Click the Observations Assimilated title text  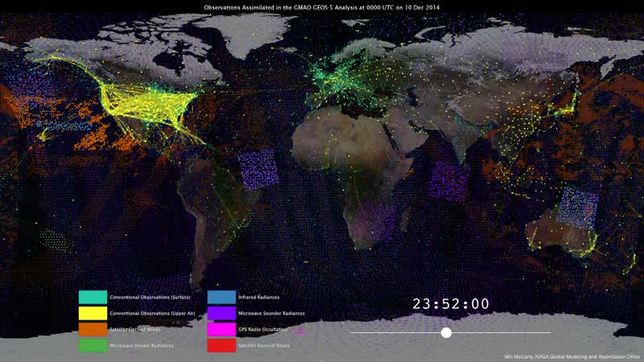[x=322, y=6]
